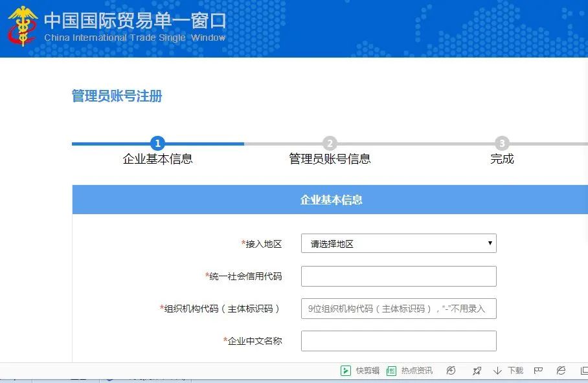588x383 pixels.
Task: Click the flag icon in status bar
Action: click(x=537, y=371)
